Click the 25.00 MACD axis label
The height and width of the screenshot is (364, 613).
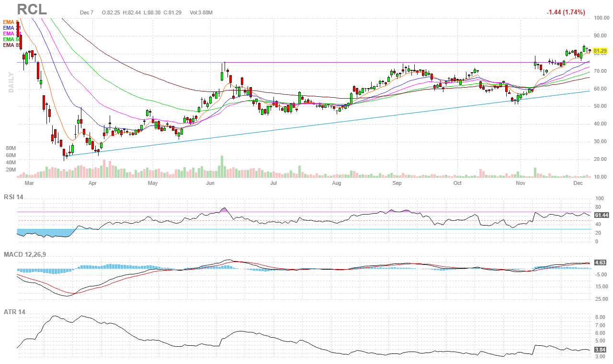[601, 299]
